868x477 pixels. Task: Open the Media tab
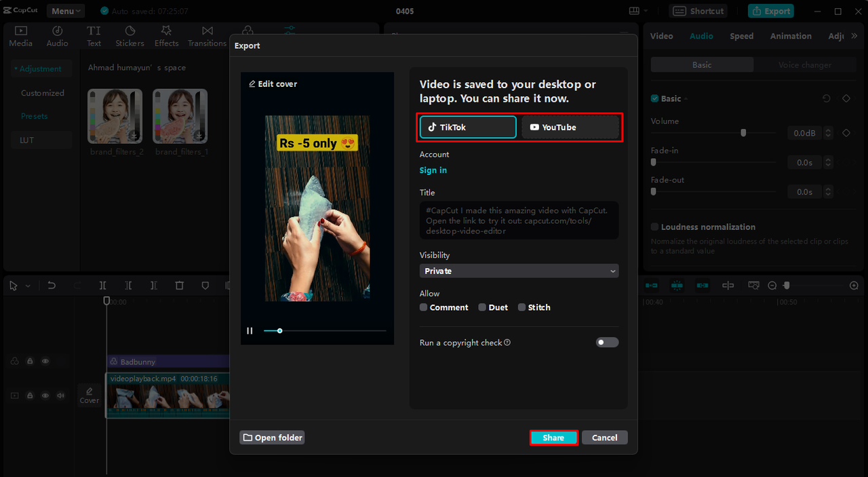point(20,36)
